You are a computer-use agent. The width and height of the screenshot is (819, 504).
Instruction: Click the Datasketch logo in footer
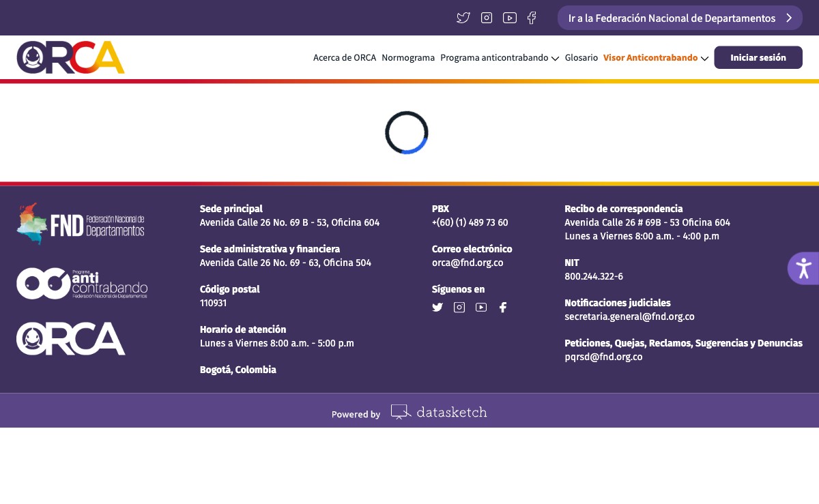[x=439, y=412]
